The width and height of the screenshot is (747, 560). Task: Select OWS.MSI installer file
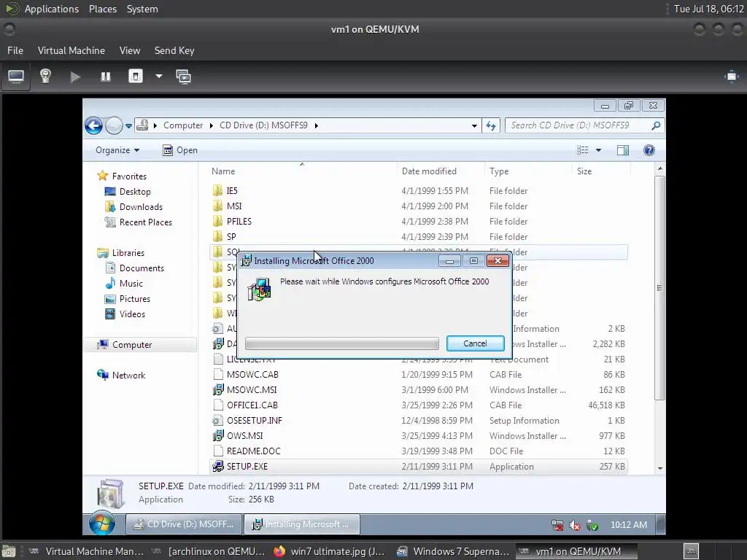(x=244, y=436)
